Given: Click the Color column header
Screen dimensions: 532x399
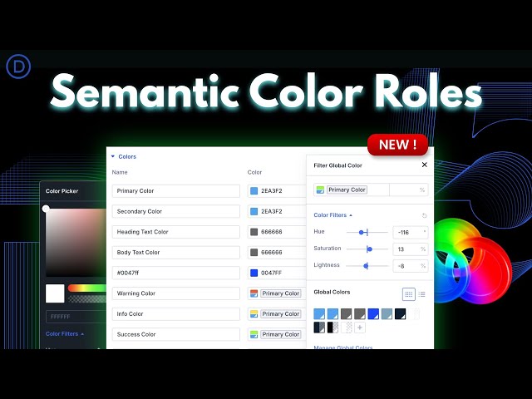Looking at the screenshot, I should 254,172.
